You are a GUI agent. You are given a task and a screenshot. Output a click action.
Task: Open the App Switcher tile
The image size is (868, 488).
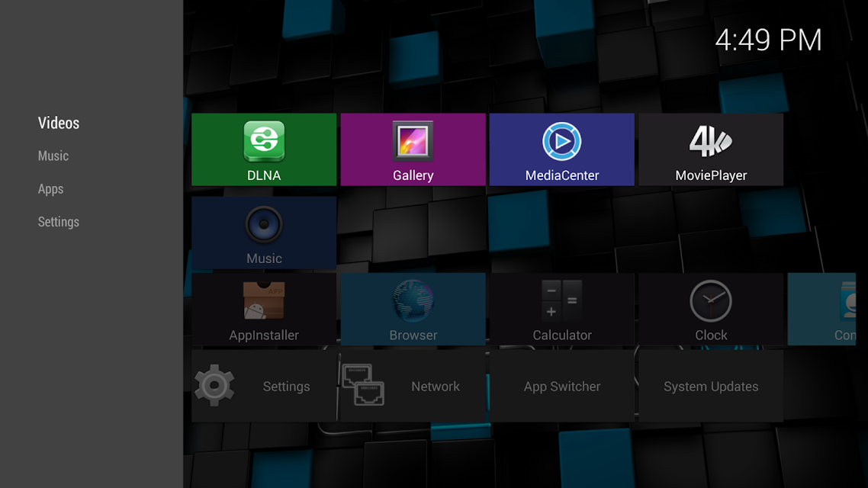562,386
